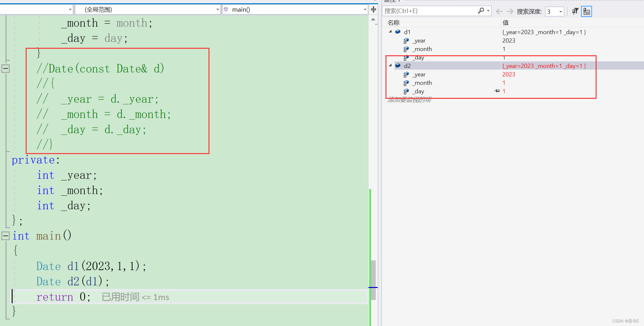Click the '//Date(const Date& d)' comment line

coord(100,69)
